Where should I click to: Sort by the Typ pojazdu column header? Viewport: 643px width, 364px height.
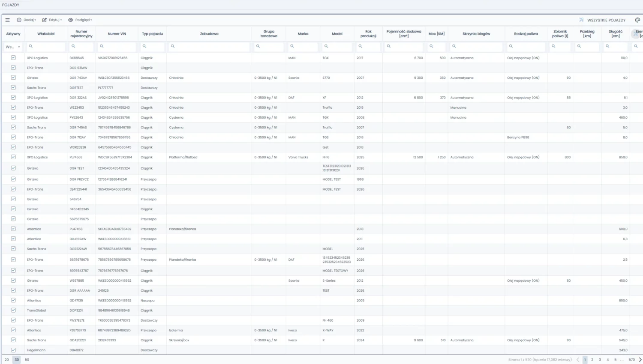tap(152, 34)
